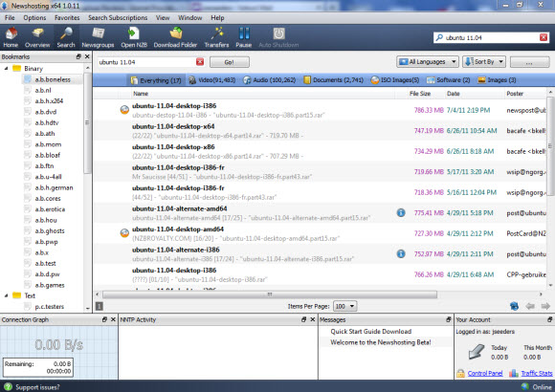Select the Search magnifier toolbar icon
The height and width of the screenshot is (392, 555).
[66, 37]
